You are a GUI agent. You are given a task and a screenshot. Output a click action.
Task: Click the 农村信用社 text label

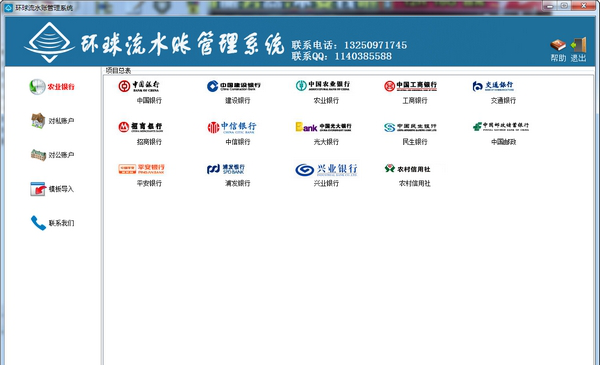(415, 183)
